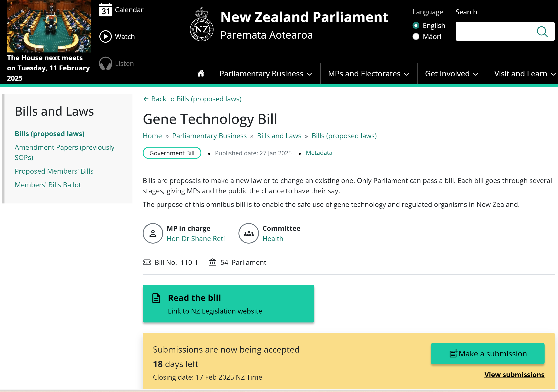The width and height of the screenshot is (558, 392).
Task: Open Hon Dr Shane Reti profile link
Action: tap(196, 239)
